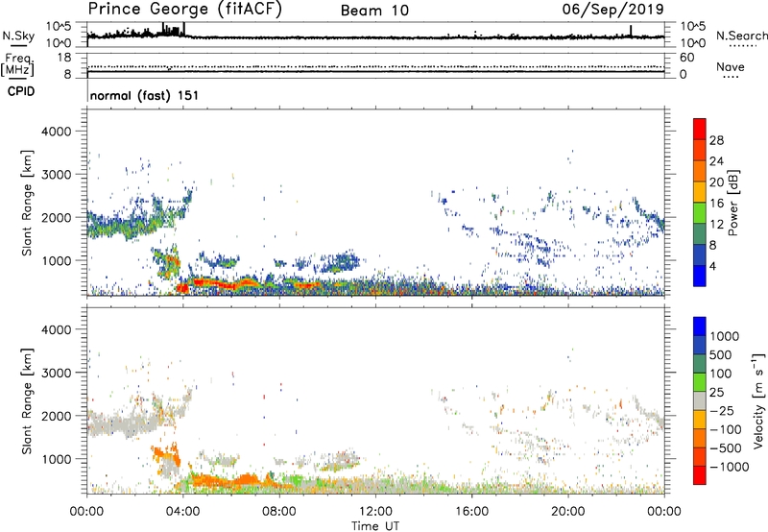Image resolution: width=768 pixels, height=532 pixels.
Task: Click the '-25' value on Velocity colorbar
Action: point(722,411)
